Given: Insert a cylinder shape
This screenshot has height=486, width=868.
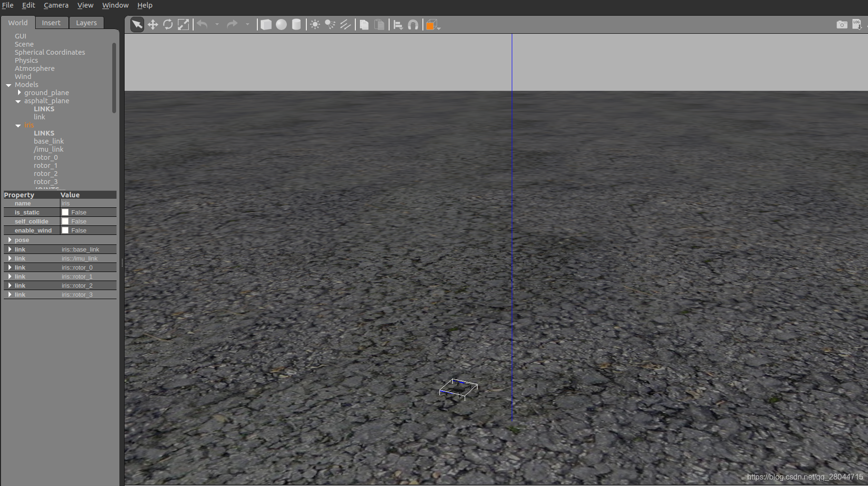Looking at the screenshot, I should point(296,25).
